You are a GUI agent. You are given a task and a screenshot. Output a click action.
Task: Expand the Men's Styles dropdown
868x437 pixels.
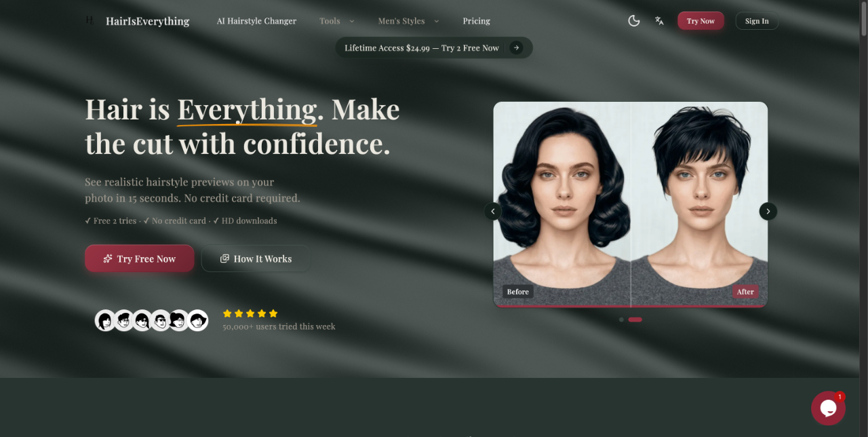[408, 21]
